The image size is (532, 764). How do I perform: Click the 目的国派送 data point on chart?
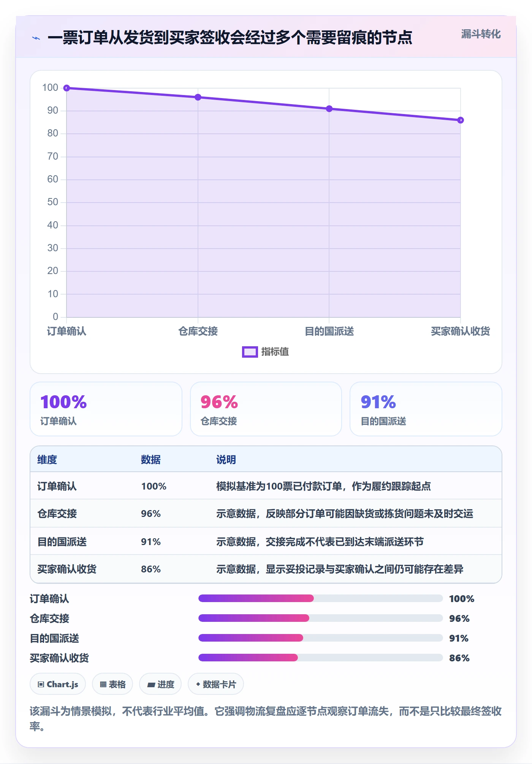(329, 109)
